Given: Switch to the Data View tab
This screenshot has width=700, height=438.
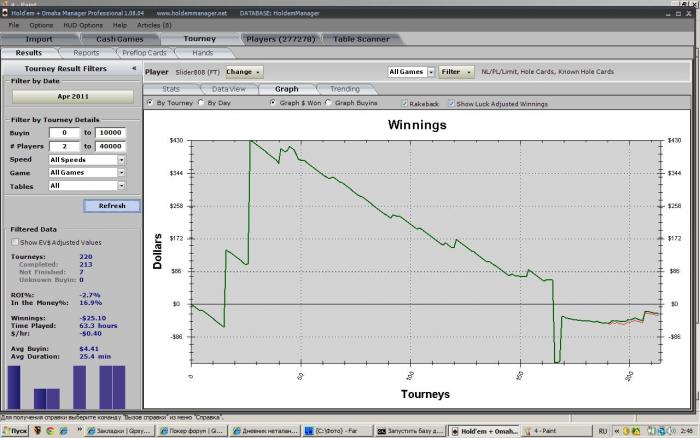Looking at the screenshot, I should tap(229, 89).
